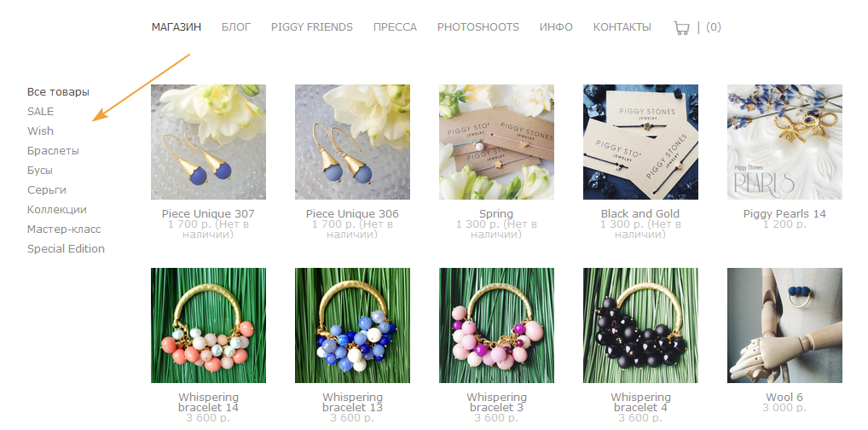Filter by Браслеты category
This screenshot has width=868, height=430.
pos(53,151)
